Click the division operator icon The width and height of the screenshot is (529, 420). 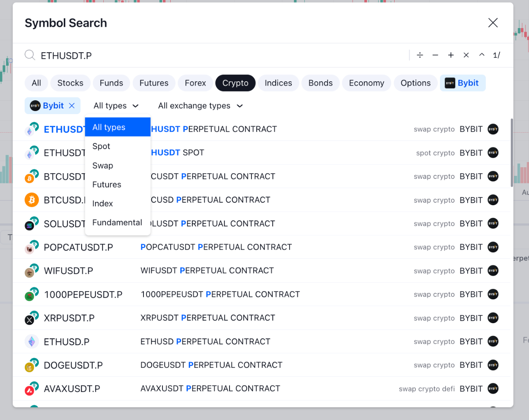click(x=420, y=55)
